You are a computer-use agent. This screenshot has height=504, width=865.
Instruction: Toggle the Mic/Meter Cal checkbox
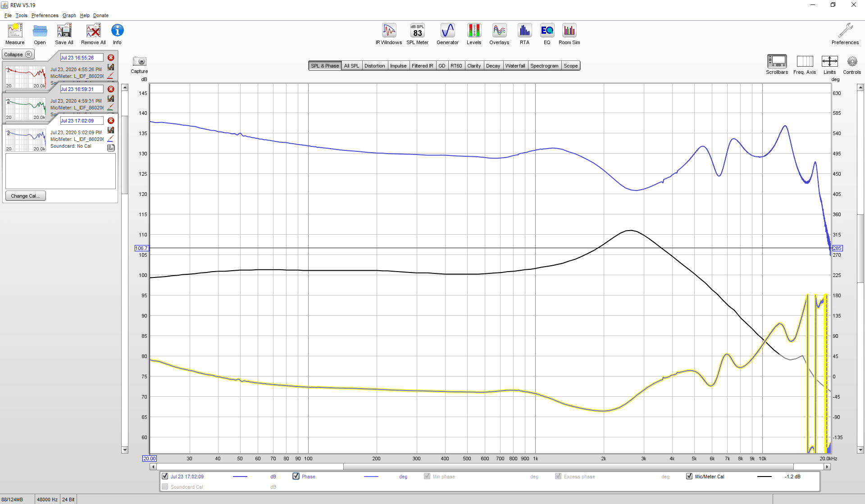click(689, 476)
